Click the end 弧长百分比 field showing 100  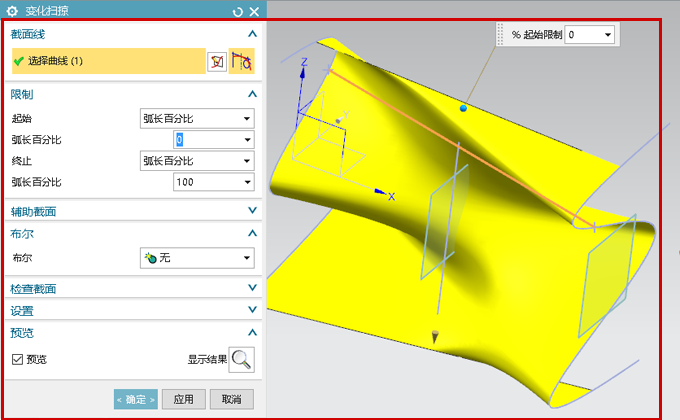coord(197,182)
